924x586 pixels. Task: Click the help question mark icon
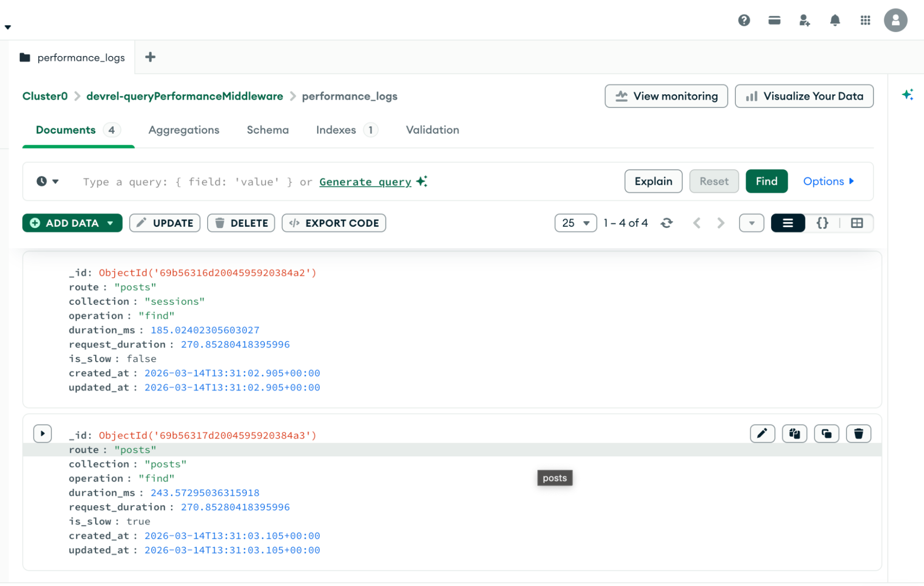(744, 20)
